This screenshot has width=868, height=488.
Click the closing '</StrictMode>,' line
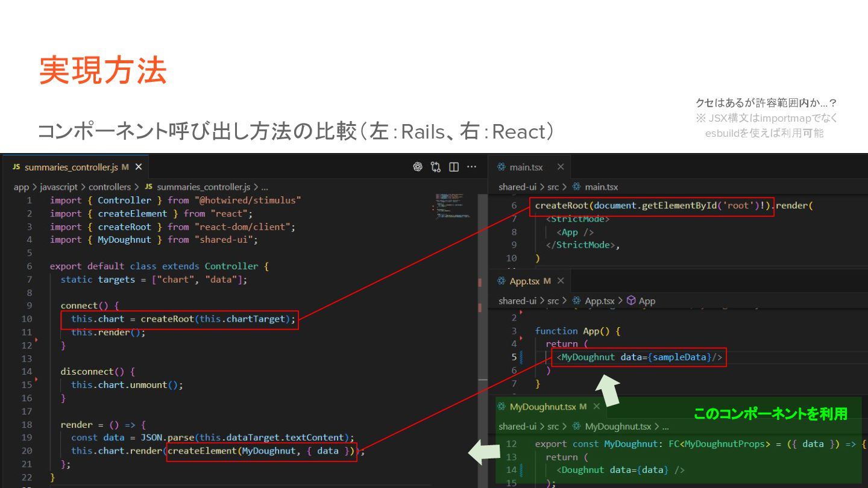point(583,245)
